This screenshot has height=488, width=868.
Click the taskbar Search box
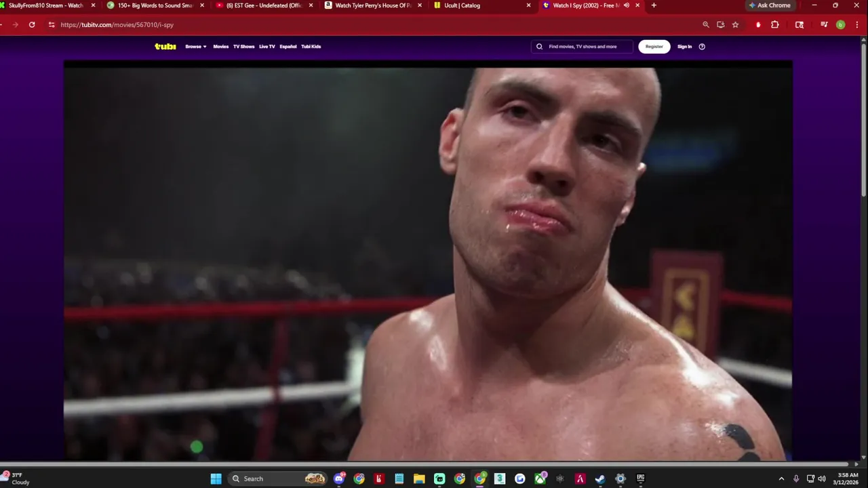279,479
